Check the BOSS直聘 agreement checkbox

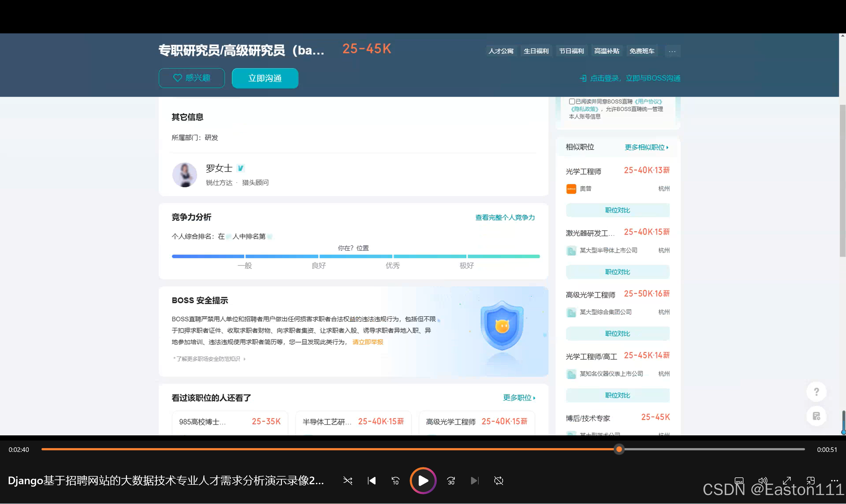pos(572,101)
